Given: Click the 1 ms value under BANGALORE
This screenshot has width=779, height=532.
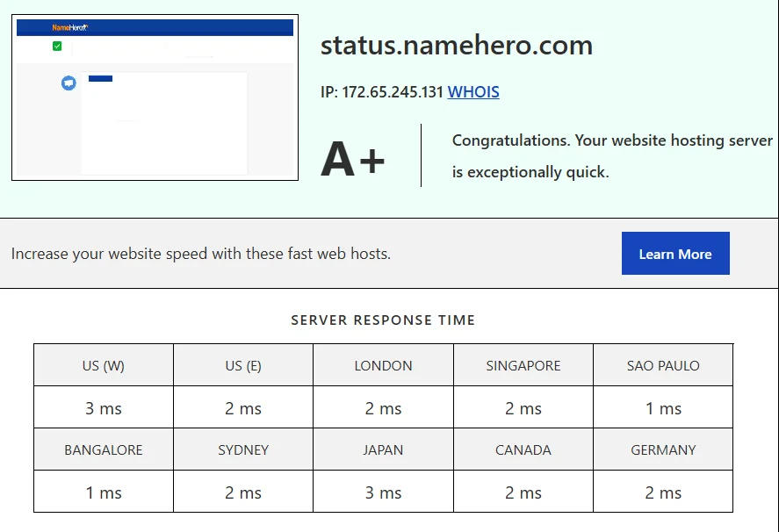Looking at the screenshot, I should point(103,491).
